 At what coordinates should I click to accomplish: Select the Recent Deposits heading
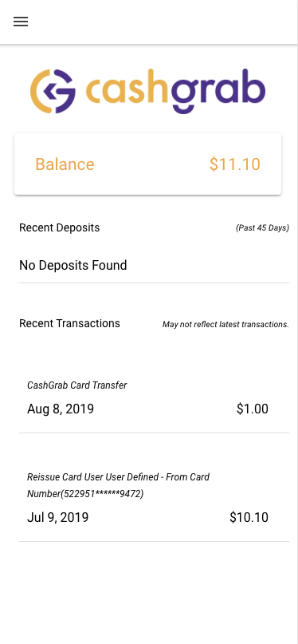[x=60, y=227]
